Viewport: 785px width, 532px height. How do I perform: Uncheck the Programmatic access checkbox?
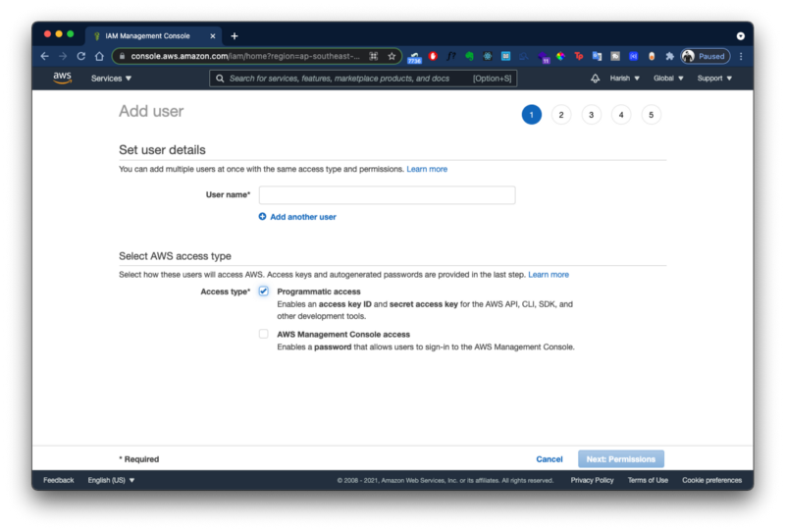click(x=263, y=292)
